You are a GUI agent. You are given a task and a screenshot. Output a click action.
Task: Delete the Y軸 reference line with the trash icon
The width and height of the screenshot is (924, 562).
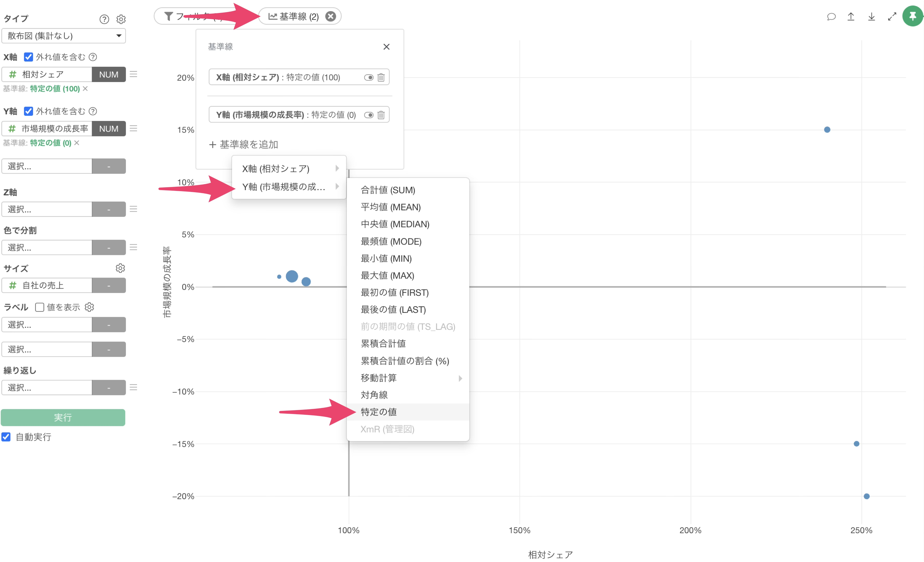[x=381, y=115]
